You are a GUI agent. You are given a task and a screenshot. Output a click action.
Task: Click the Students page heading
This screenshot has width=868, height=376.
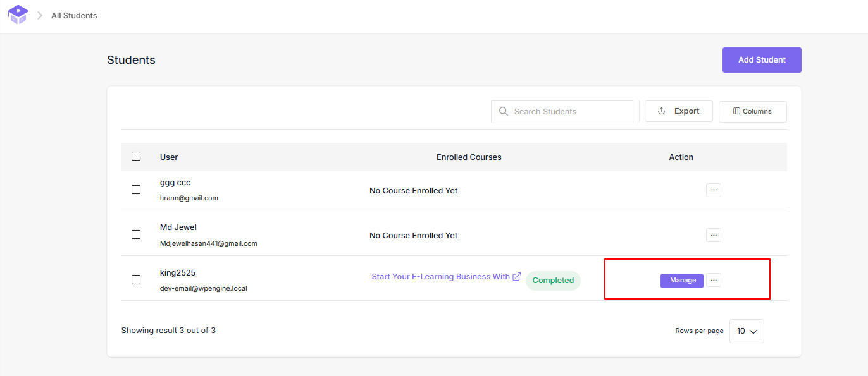(x=131, y=60)
